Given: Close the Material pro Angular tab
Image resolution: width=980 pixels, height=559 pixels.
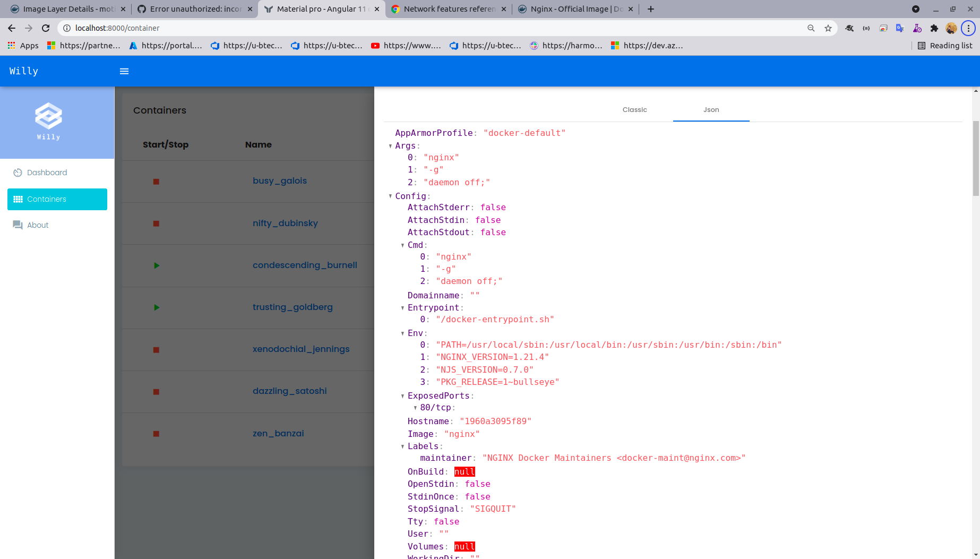Looking at the screenshot, I should click(377, 9).
